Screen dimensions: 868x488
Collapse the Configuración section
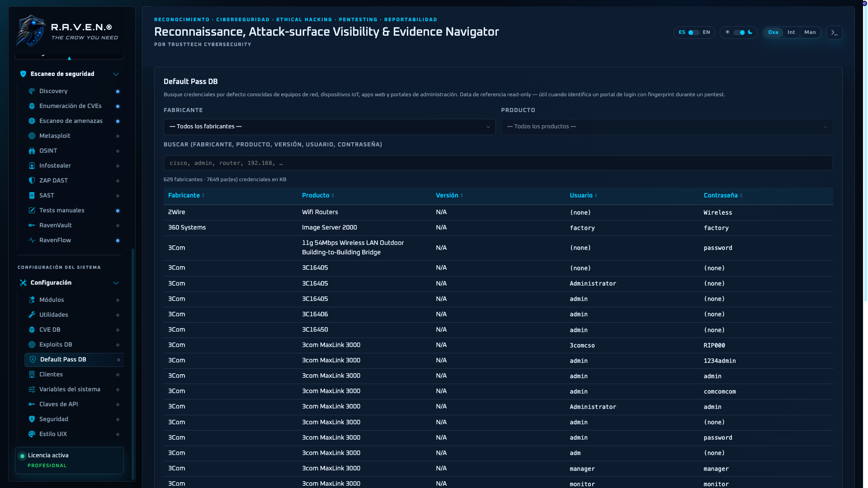tap(116, 283)
